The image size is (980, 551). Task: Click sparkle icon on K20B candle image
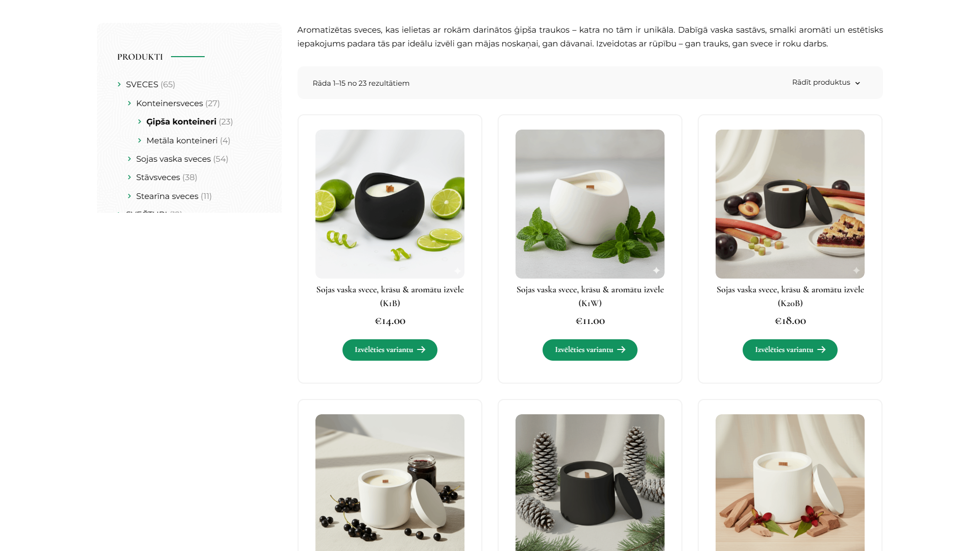(856, 270)
